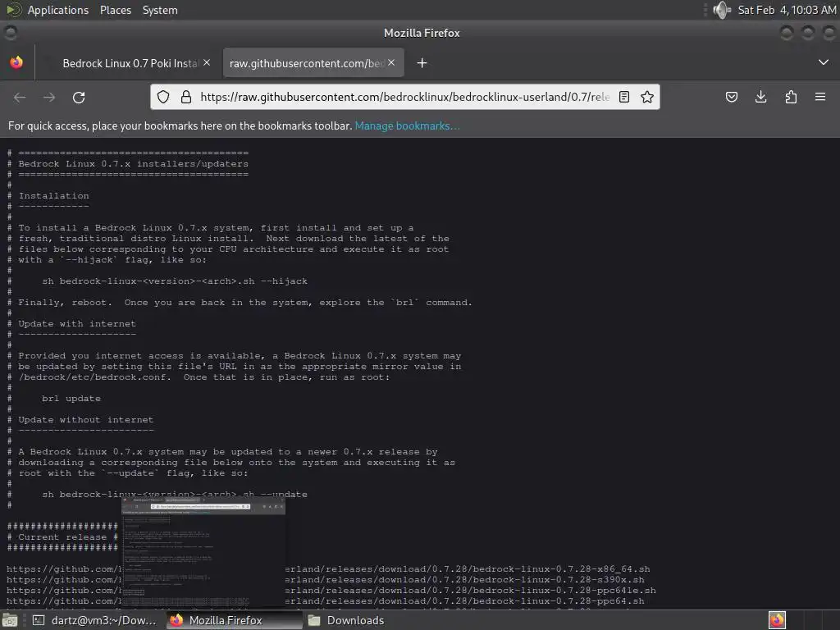List all tabs with the chevron
The image size is (840, 630).
[824, 62]
